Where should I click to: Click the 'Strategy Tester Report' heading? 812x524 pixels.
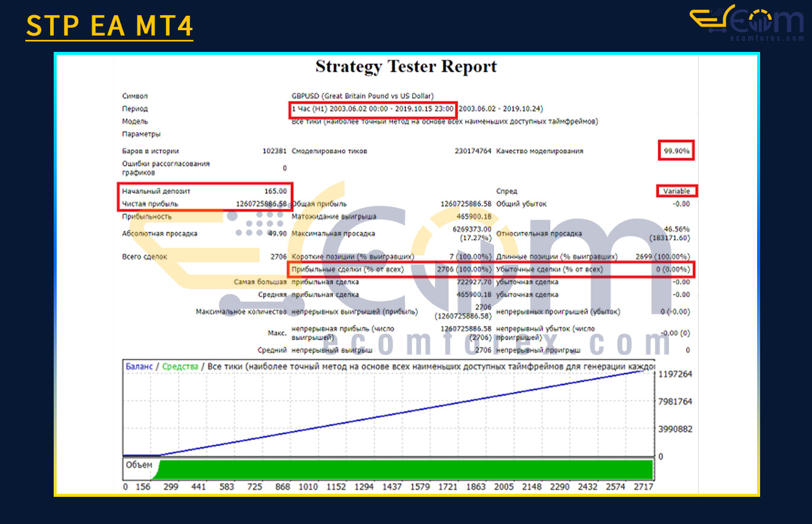coord(406,66)
